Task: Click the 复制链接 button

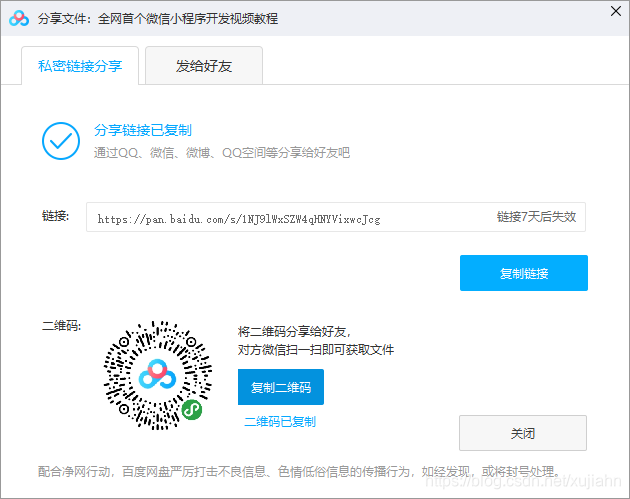Action: pos(524,273)
